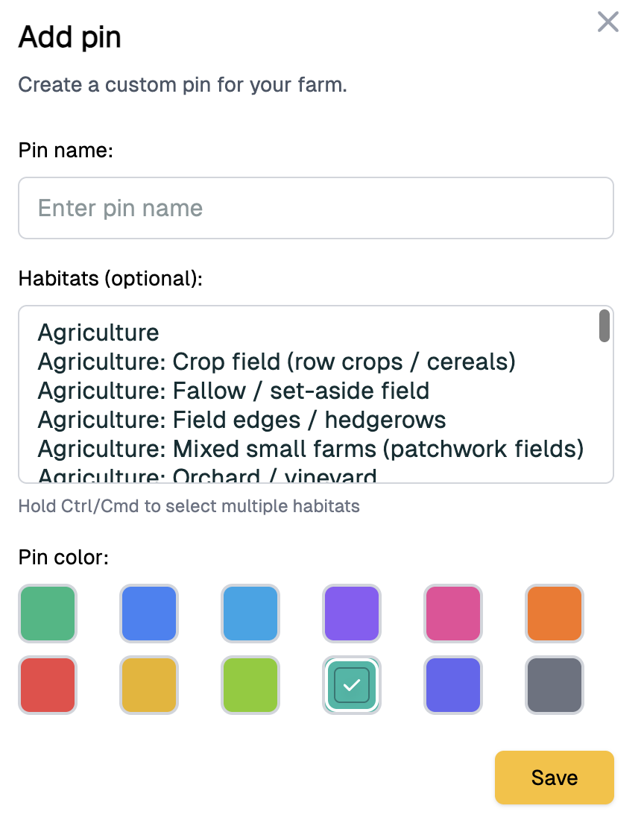Click the habitats list scrollbar
The image size is (644, 829).
604,326
